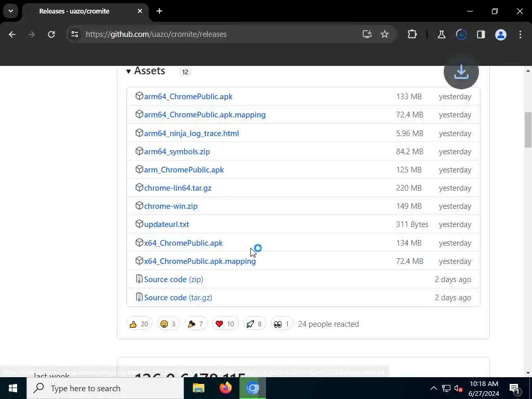Open Chrome Labs flask icon
The height and width of the screenshot is (399, 532).
(442, 34)
